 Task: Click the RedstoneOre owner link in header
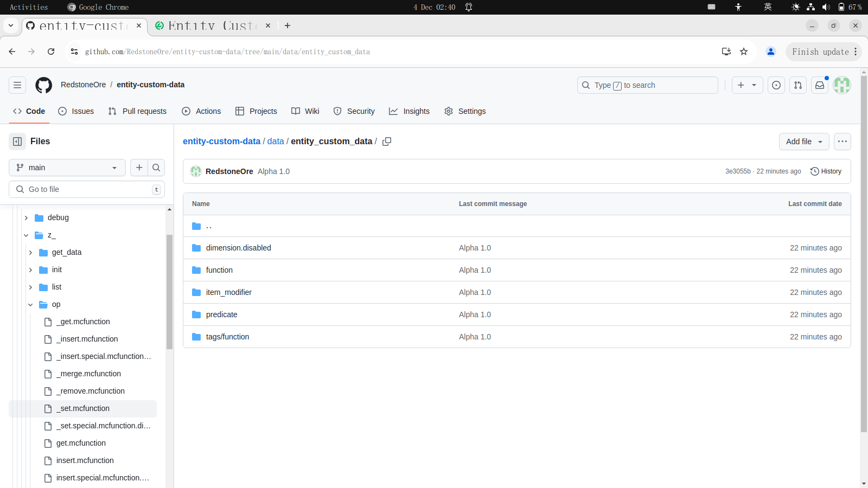[x=84, y=85]
